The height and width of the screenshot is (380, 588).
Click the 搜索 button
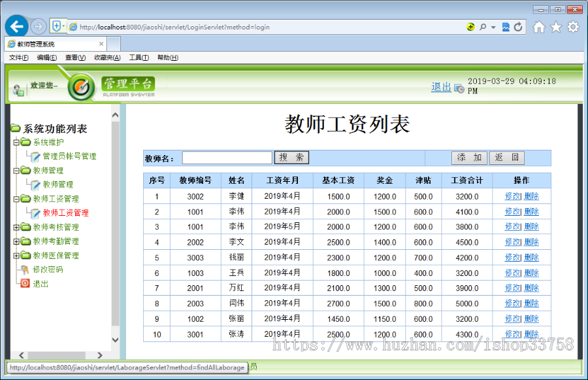(291, 157)
